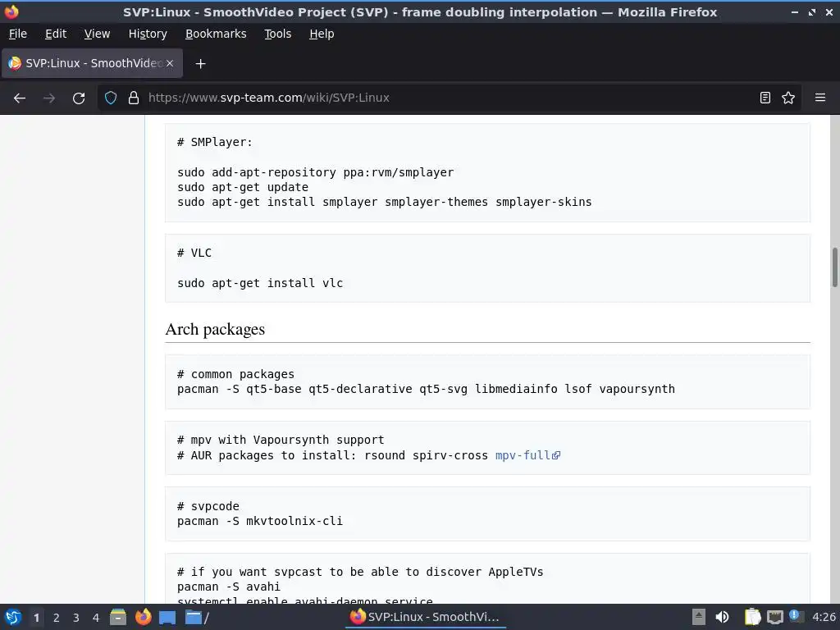Reload the SVP:Linux page
The image size is (840, 630).
[x=79, y=98]
